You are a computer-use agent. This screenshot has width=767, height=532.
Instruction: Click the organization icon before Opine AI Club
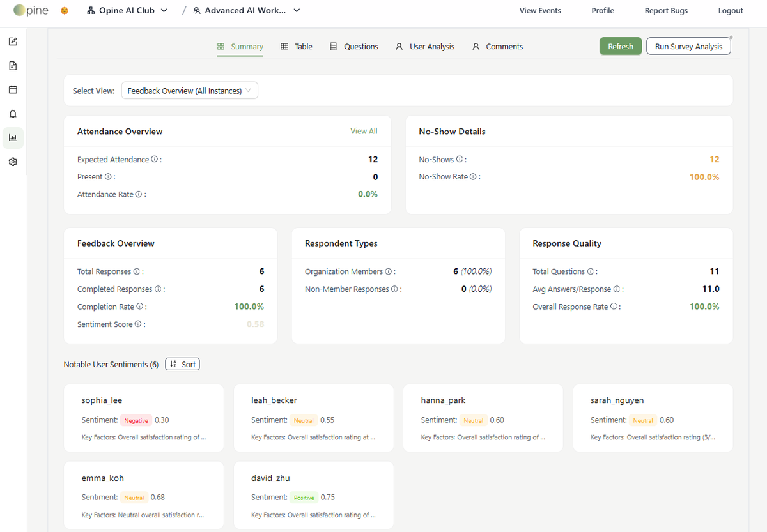point(90,11)
